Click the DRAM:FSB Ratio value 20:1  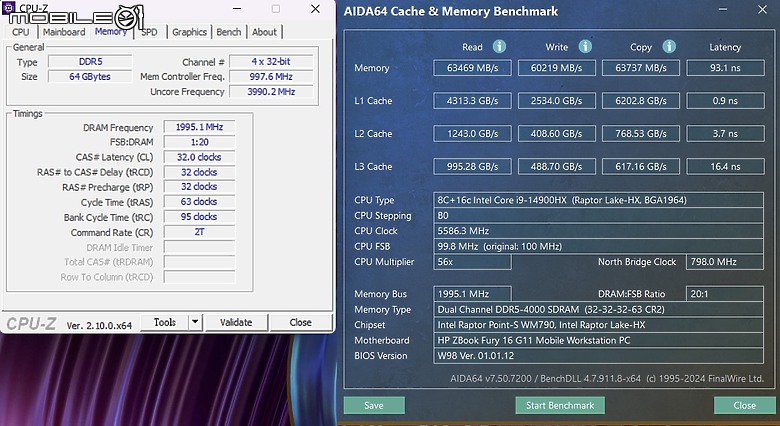point(725,294)
